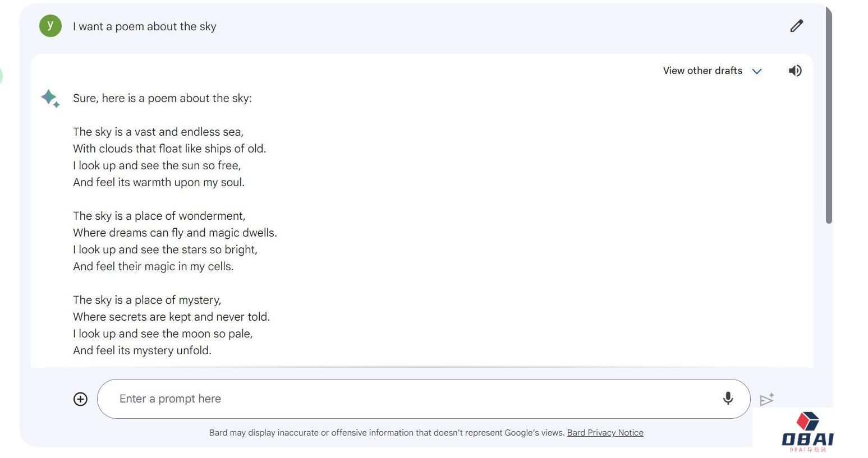Click the line 'And feel its mystery unfold'
The height and width of the screenshot is (458, 868).
(142, 350)
